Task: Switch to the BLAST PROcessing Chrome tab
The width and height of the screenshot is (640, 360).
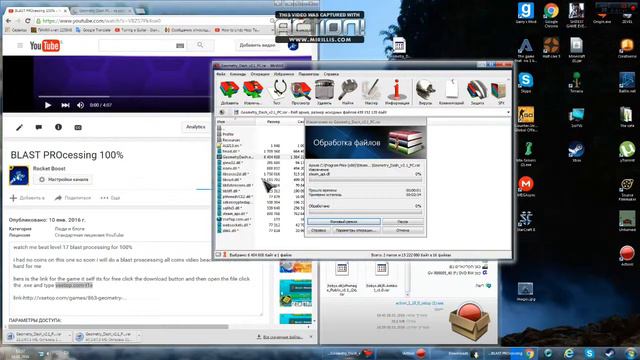Action: click(37, 10)
